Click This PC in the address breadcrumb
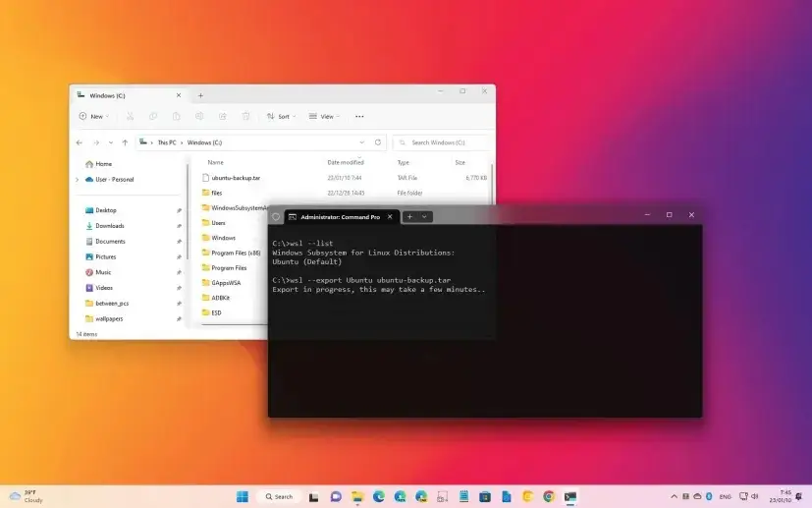 tap(167, 142)
